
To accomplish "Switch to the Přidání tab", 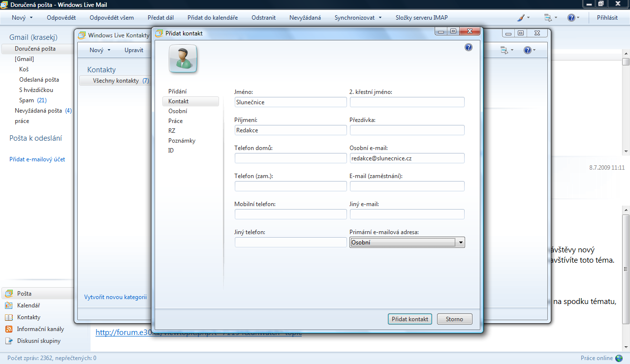I will 178,91.
